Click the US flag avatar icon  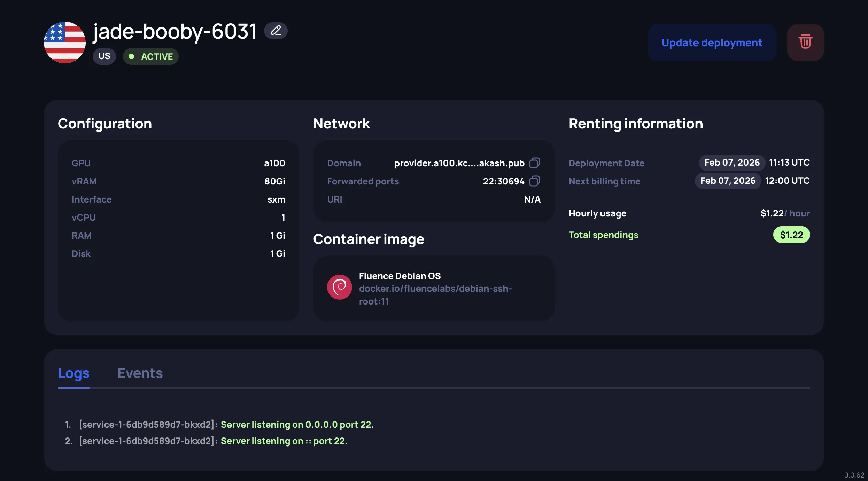tap(64, 42)
